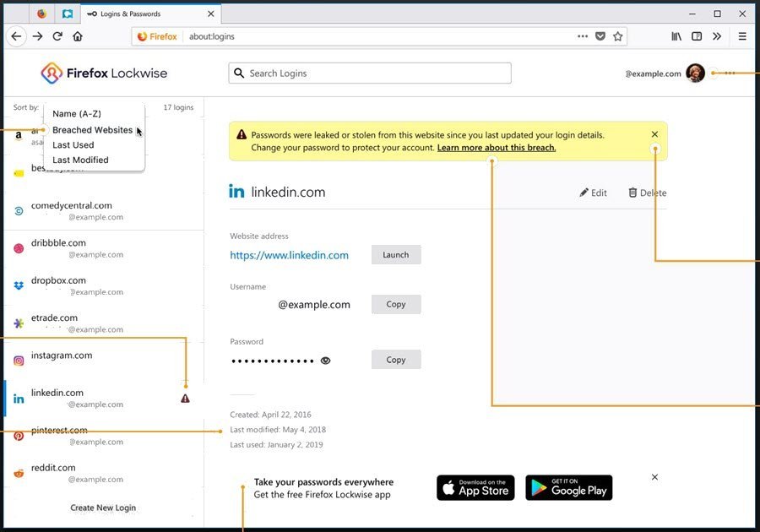Select the dribbble.com login icon
The width and height of the screenshot is (760, 532).
19,248
